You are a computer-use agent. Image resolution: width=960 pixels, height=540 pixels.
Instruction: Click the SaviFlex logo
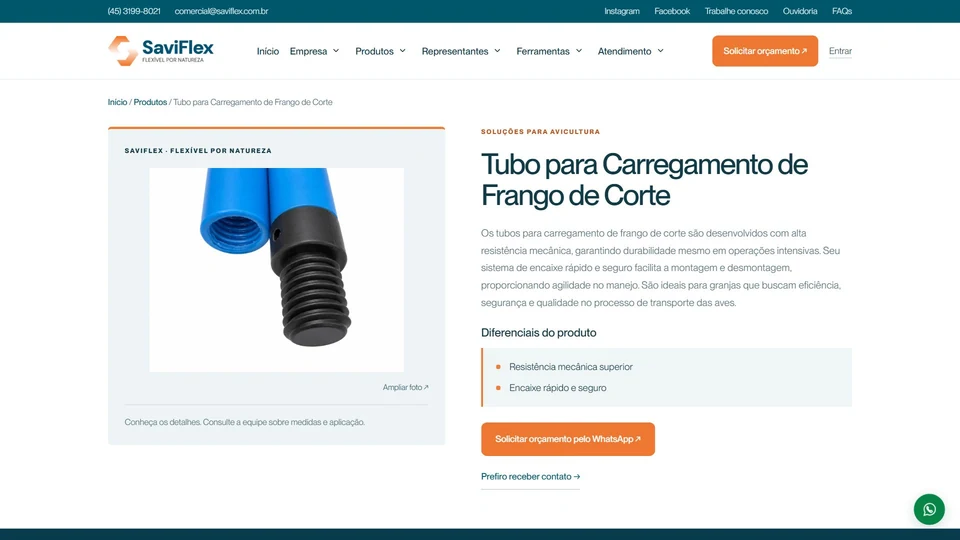pyautogui.click(x=161, y=51)
